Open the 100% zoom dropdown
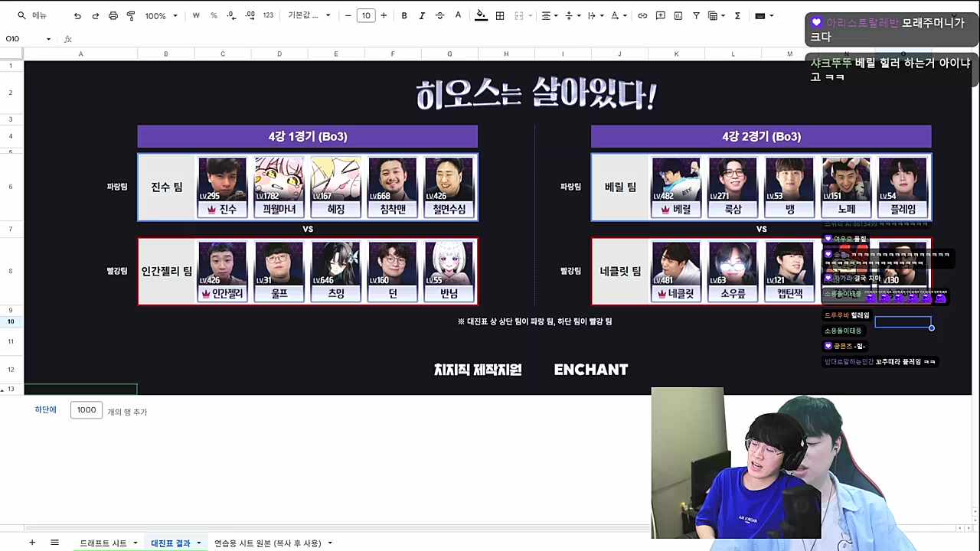Viewport: 980px width, 551px height. point(162,15)
